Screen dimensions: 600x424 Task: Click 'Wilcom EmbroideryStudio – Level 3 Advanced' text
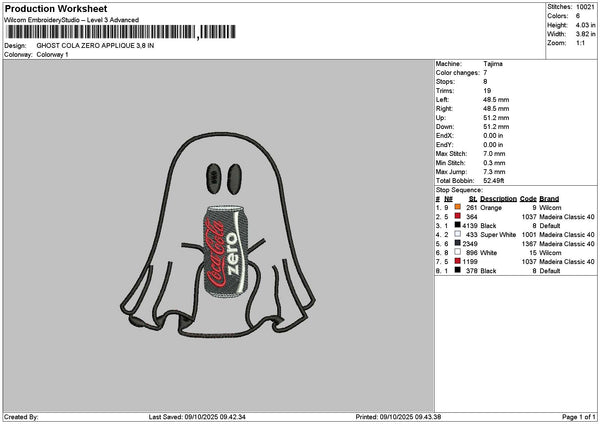[72, 20]
